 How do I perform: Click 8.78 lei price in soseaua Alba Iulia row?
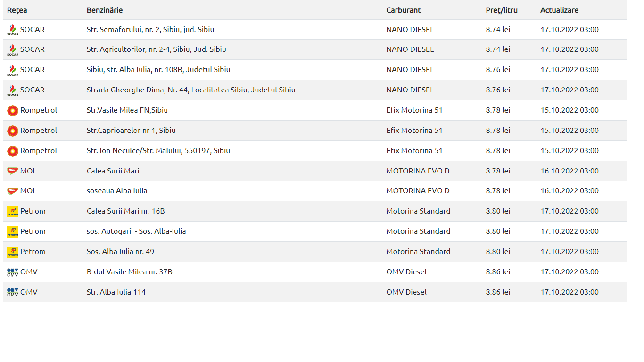[498, 190]
